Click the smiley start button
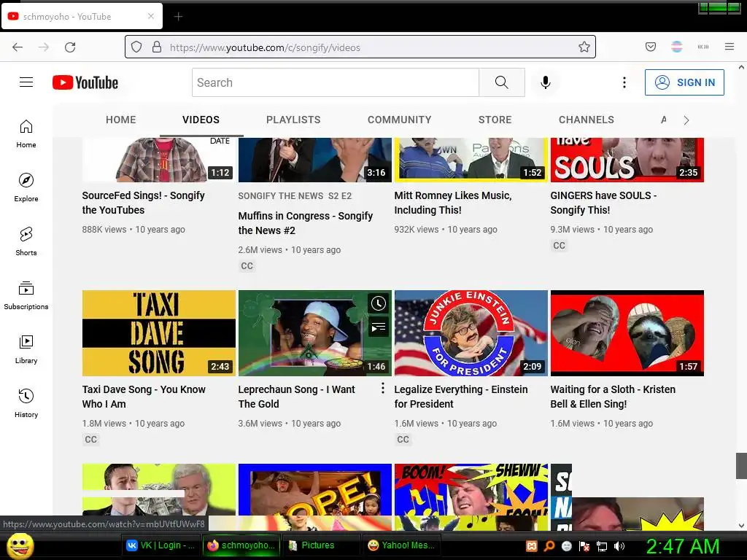Image resolution: width=747 pixels, height=560 pixels. tap(20, 545)
